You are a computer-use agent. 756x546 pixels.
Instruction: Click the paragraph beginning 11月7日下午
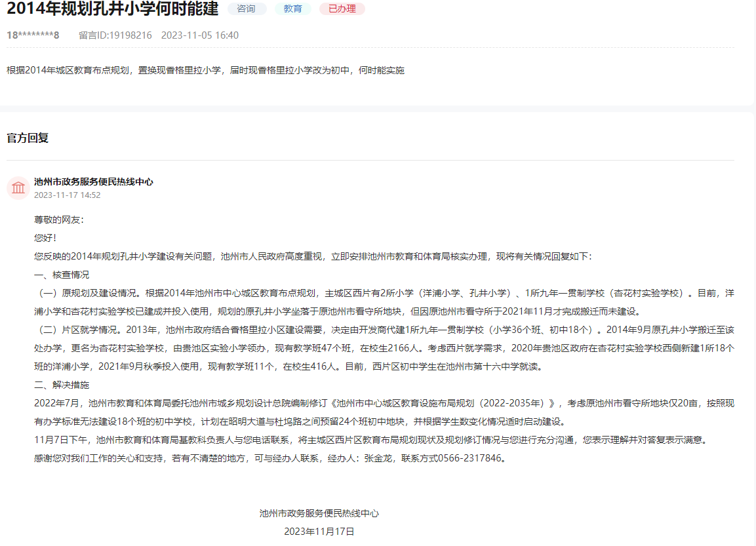click(x=371, y=440)
